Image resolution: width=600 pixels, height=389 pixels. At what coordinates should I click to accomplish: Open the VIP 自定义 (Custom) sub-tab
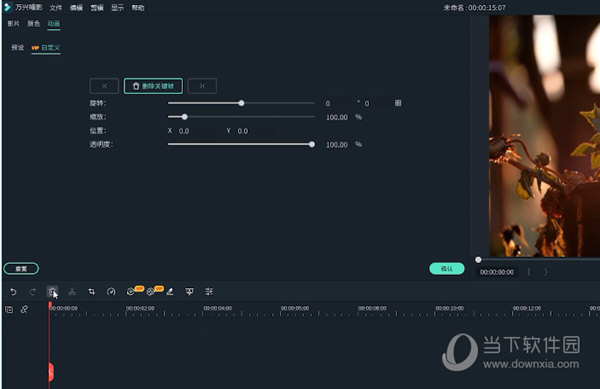point(46,48)
